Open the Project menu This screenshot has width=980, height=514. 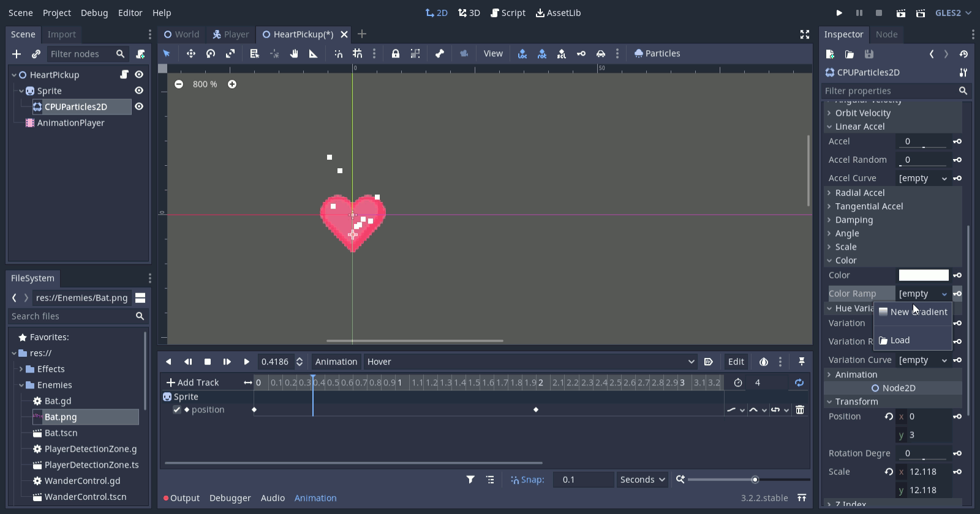coord(57,13)
